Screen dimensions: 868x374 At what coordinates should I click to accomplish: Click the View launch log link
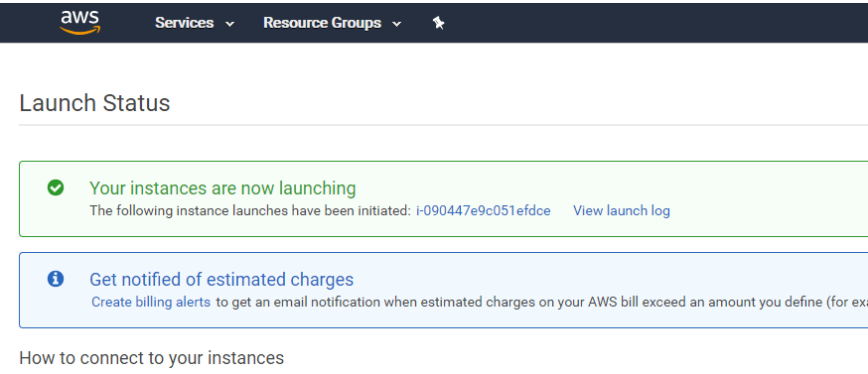coord(621,210)
